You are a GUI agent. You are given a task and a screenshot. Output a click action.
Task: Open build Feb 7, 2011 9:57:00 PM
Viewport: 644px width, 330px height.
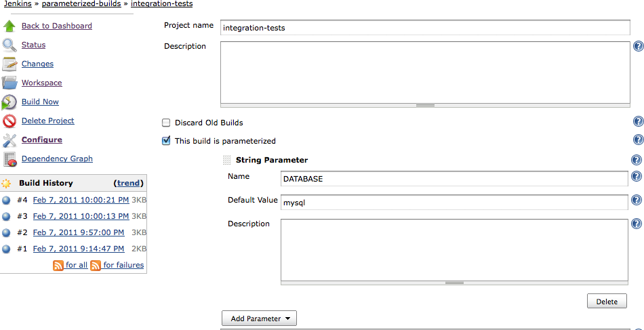(x=79, y=232)
